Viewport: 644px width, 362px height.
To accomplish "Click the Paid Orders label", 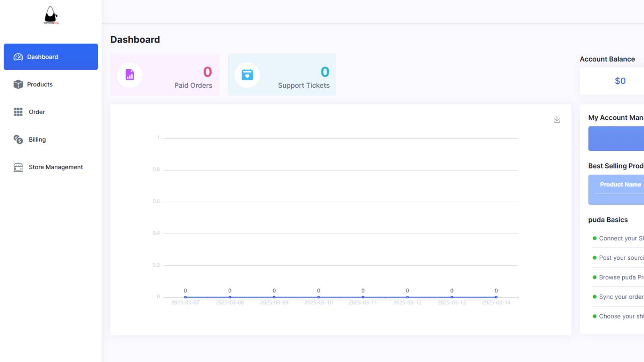I will coord(193,85).
